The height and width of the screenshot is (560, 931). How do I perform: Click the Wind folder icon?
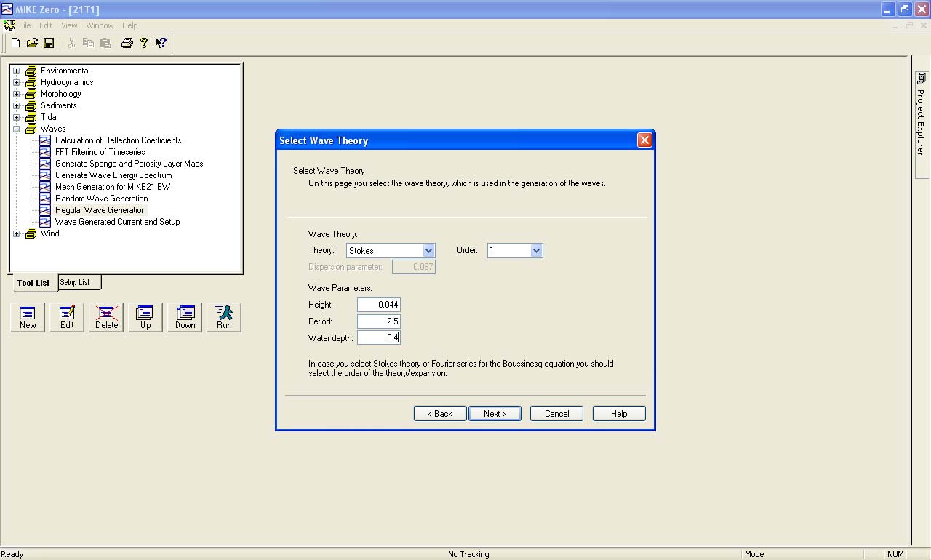pos(31,233)
